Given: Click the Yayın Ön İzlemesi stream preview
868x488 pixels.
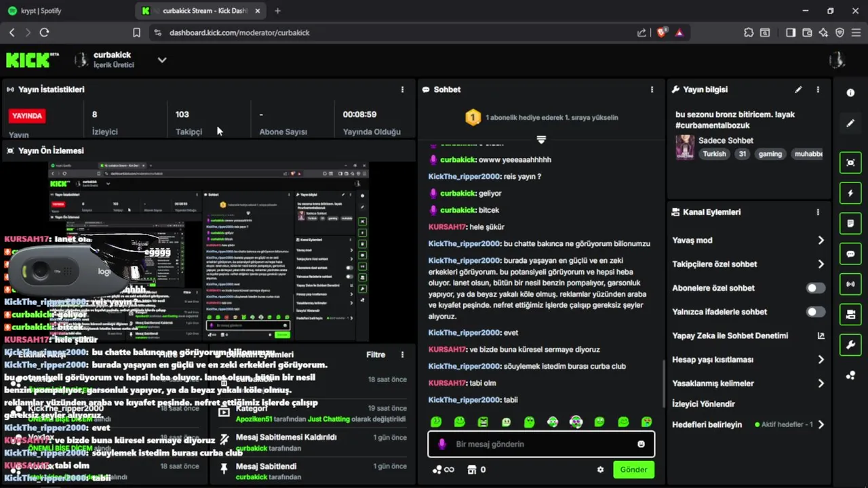Looking at the screenshot, I should pos(208,251).
